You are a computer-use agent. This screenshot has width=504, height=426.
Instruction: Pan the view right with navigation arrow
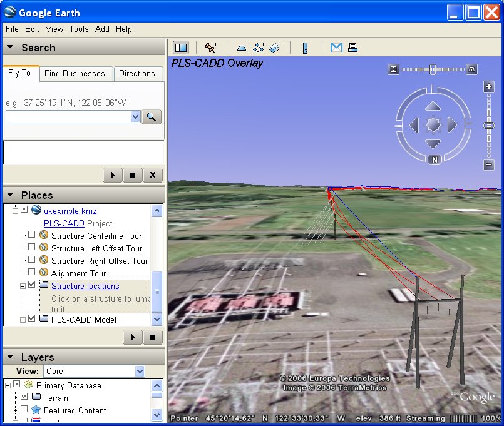[x=452, y=125]
